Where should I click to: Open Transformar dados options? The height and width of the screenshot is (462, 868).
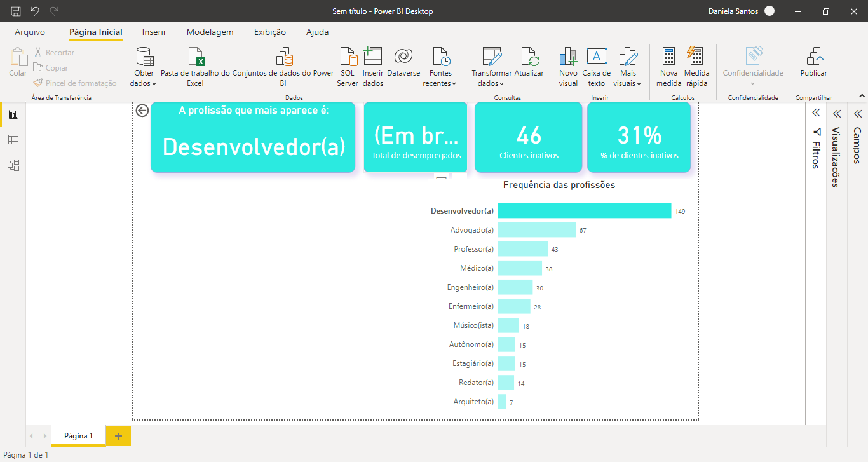point(491,67)
